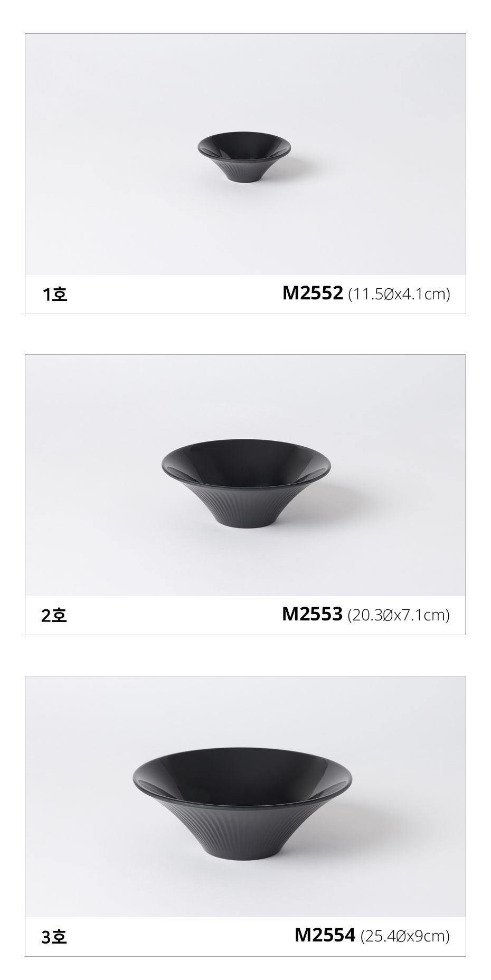The image size is (491, 980).
Task: Click the M2554 model number
Action: [x=325, y=935]
